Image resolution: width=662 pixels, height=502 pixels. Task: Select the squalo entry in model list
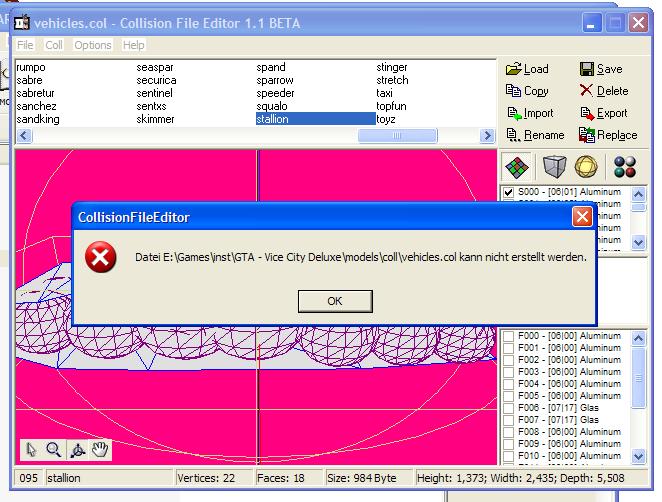272,106
